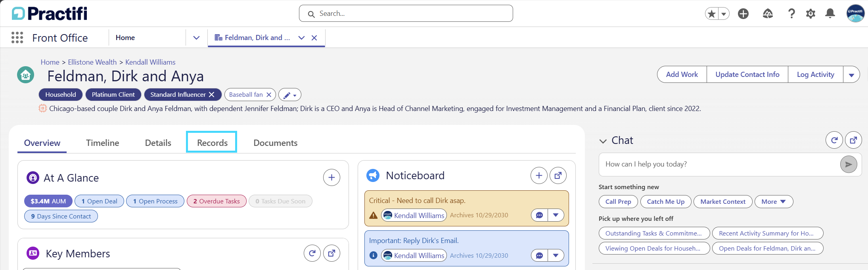Follow the Ellistone Wealth breadcrumb link

pyautogui.click(x=92, y=62)
